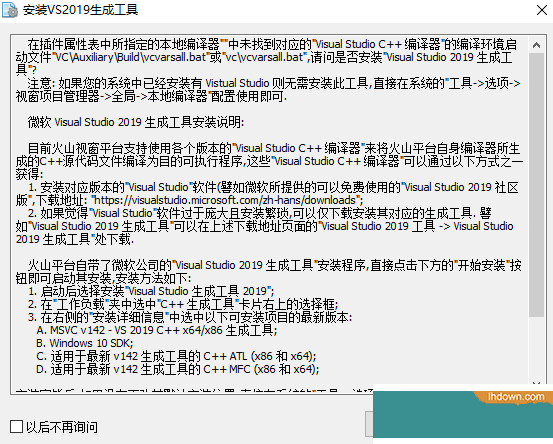This screenshot has width=553, height=444.
Task: Click the paragraph starting '目前火山视窗平台支持使用'
Action: pos(269,161)
